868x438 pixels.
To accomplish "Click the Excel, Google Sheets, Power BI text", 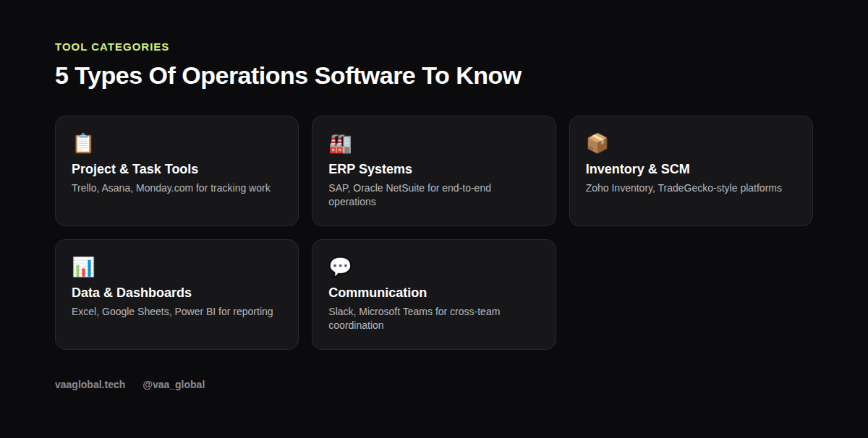I will point(172,312).
